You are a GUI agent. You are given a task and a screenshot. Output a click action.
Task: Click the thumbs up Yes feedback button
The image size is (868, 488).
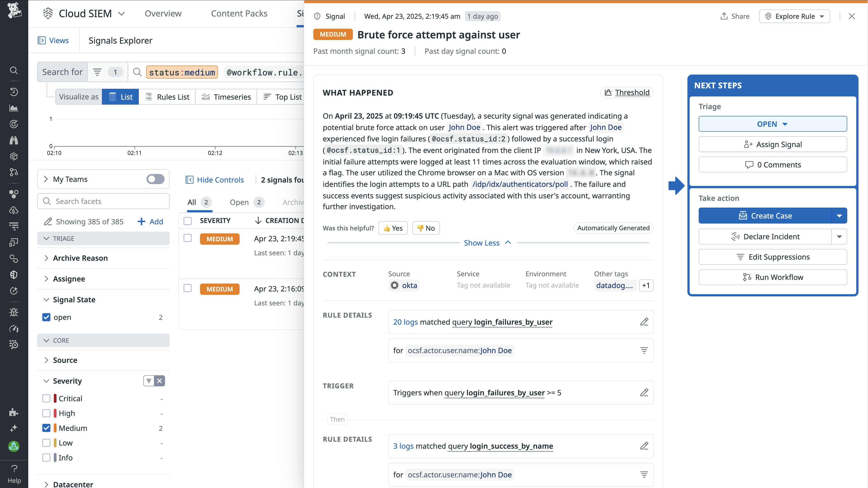393,228
